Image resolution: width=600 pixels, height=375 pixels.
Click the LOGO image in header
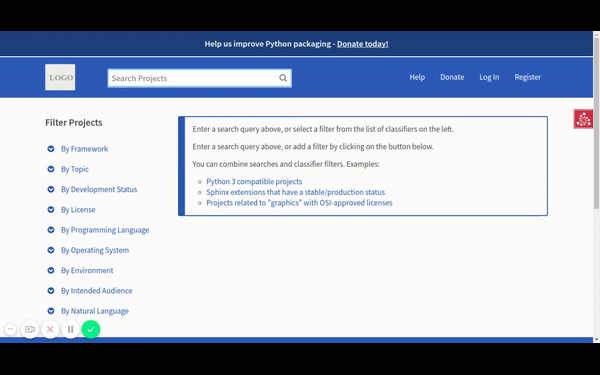(x=60, y=77)
